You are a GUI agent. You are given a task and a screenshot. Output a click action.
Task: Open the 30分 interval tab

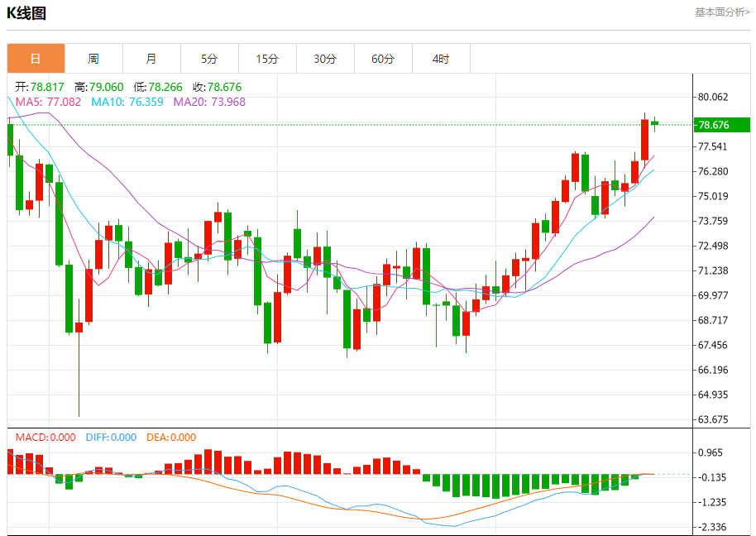(325, 59)
